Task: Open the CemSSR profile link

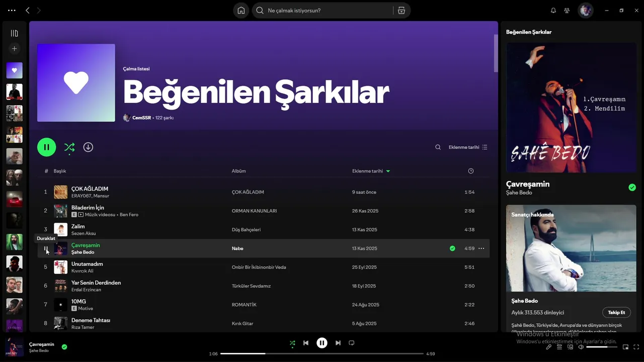Action: 141,118
